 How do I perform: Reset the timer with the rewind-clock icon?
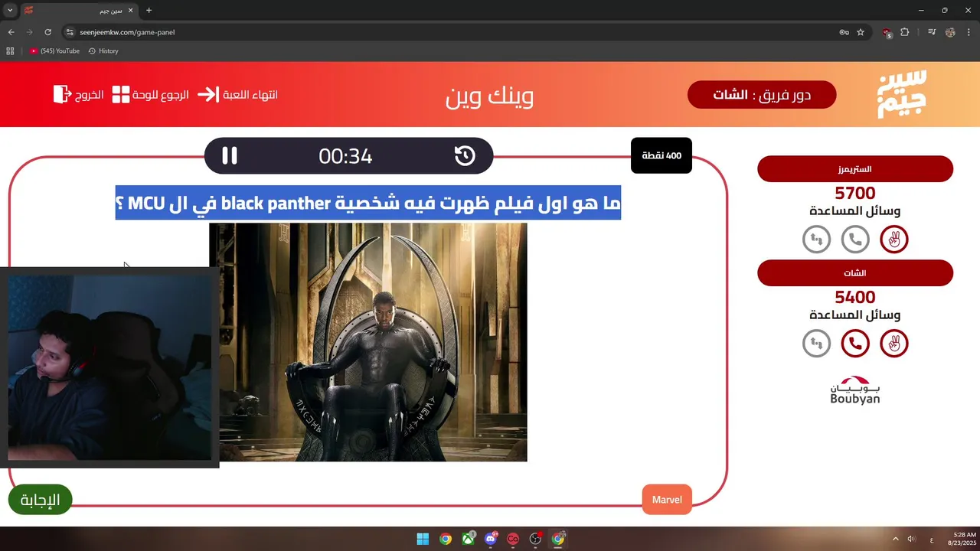465,156
